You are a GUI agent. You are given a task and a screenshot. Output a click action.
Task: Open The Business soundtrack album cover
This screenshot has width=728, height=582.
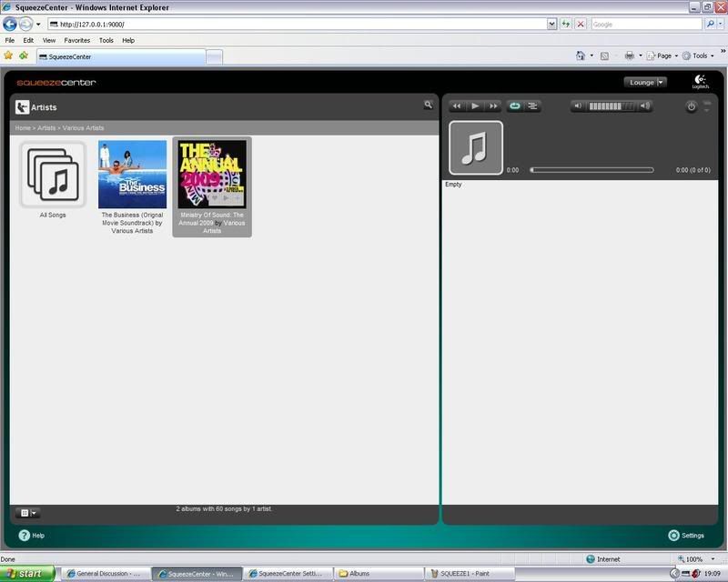[132, 175]
